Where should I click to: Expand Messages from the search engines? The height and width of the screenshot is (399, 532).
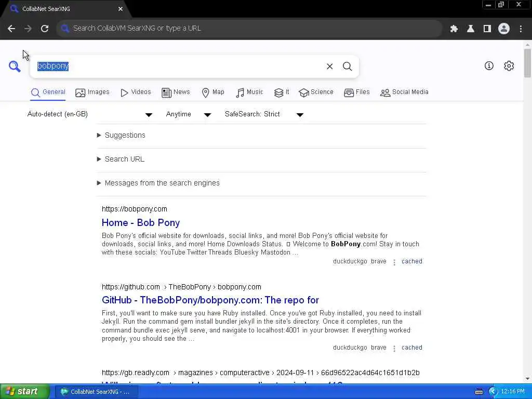pos(158,183)
